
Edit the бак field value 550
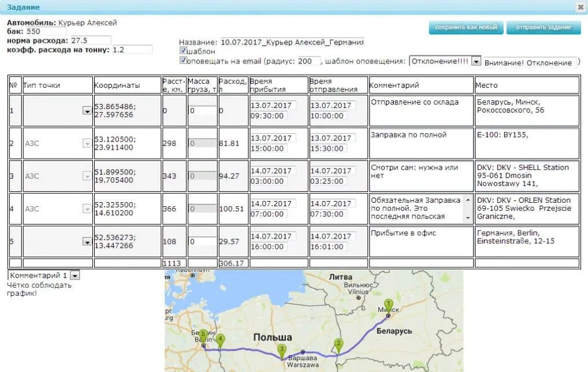click(46, 31)
